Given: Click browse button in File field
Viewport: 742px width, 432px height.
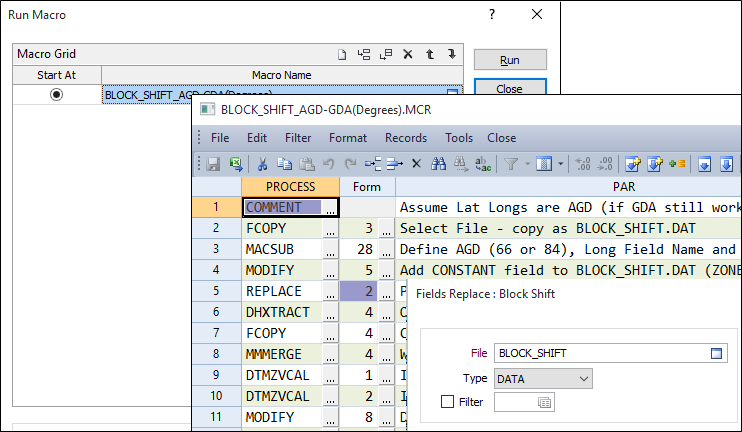Looking at the screenshot, I should (x=716, y=353).
